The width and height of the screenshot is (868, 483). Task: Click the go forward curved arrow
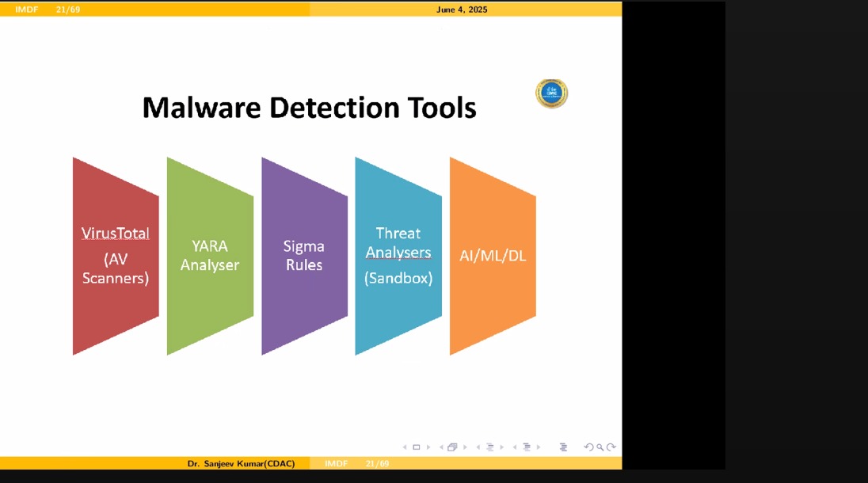point(611,447)
